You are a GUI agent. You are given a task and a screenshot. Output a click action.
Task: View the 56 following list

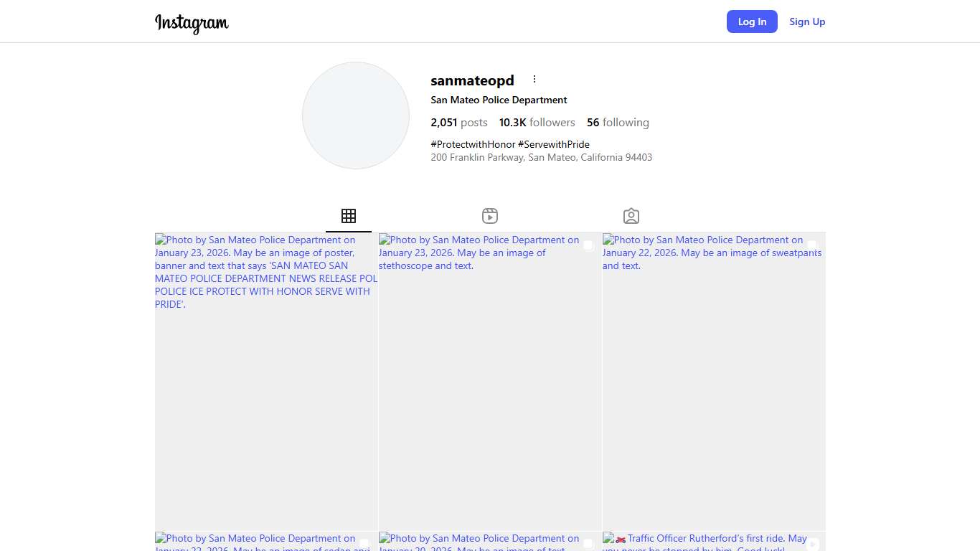pos(618,123)
